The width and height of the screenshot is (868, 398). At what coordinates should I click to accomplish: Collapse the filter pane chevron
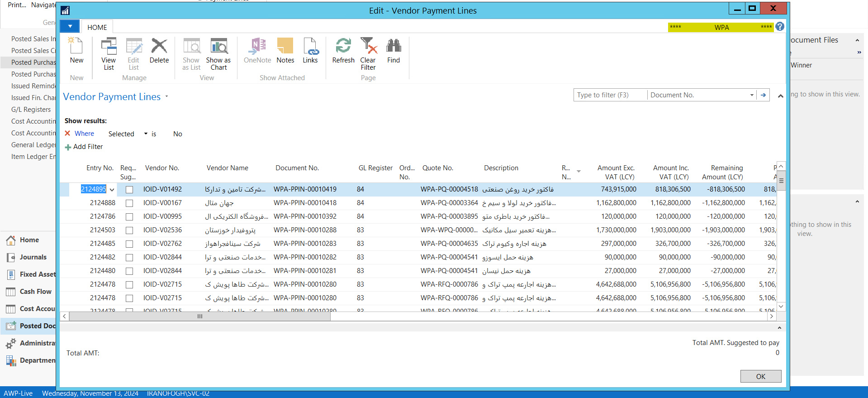[x=780, y=96]
